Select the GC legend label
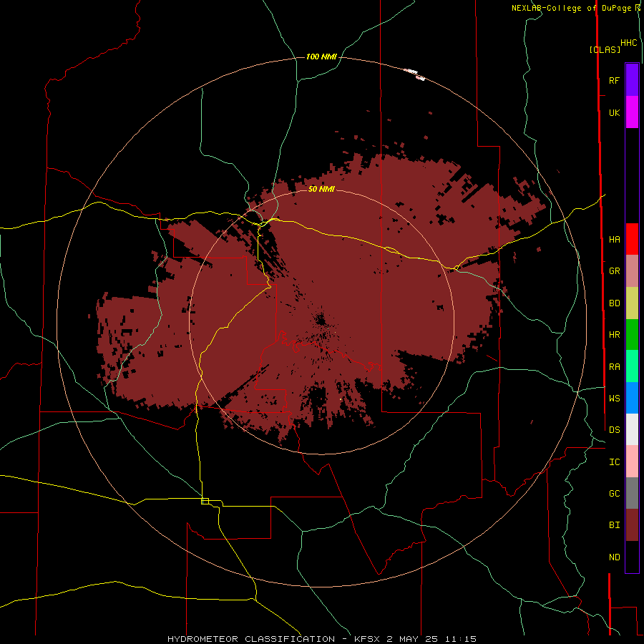 point(614,493)
